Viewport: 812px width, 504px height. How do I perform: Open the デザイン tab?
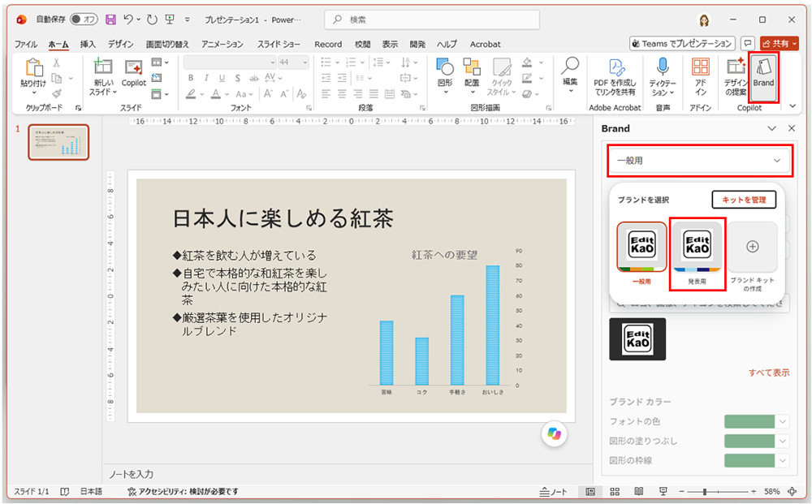pyautogui.click(x=120, y=44)
